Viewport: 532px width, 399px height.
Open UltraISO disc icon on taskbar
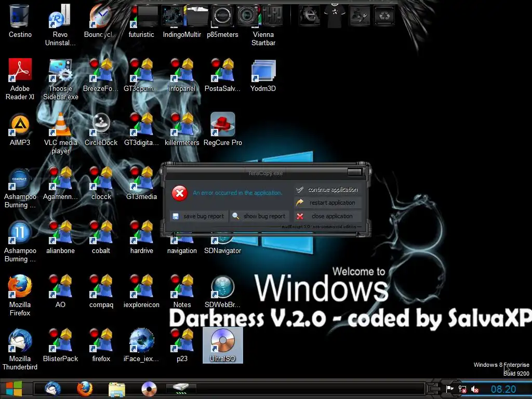[x=149, y=389]
